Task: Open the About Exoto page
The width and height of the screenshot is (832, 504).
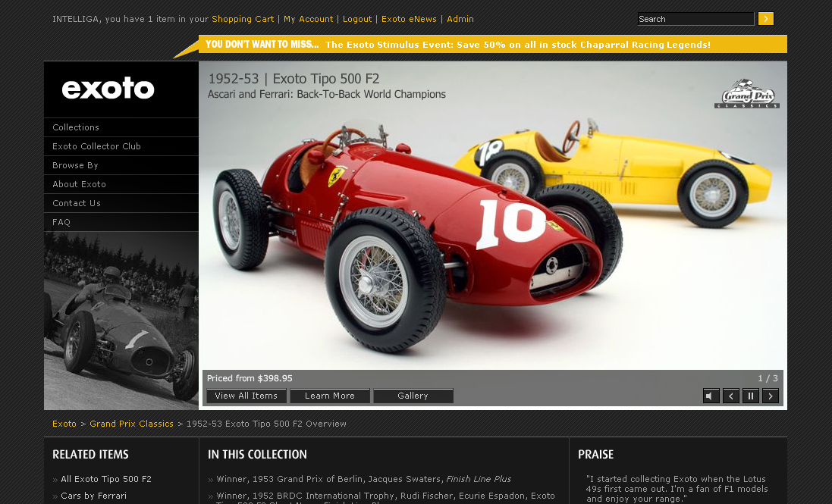Action: click(x=79, y=184)
